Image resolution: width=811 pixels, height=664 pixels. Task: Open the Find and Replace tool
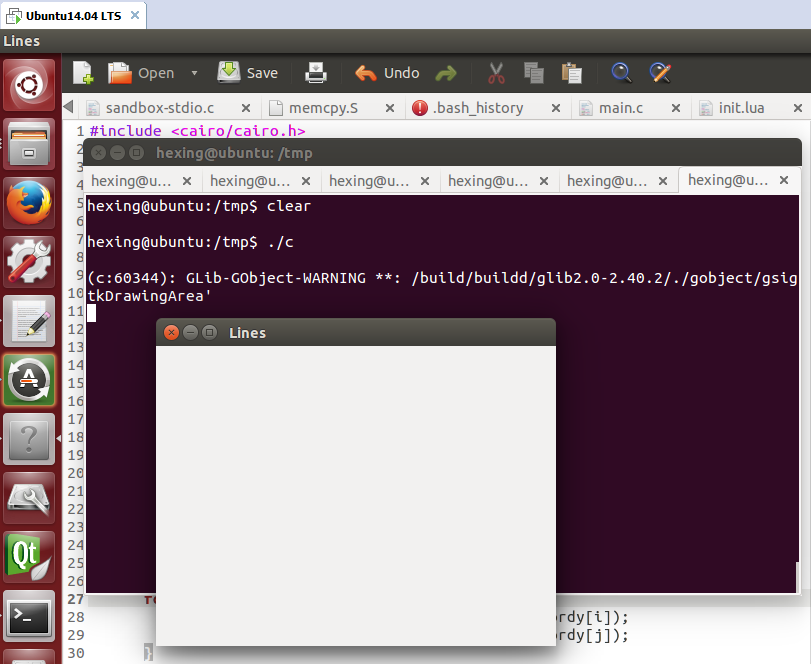pyautogui.click(x=660, y=73)
